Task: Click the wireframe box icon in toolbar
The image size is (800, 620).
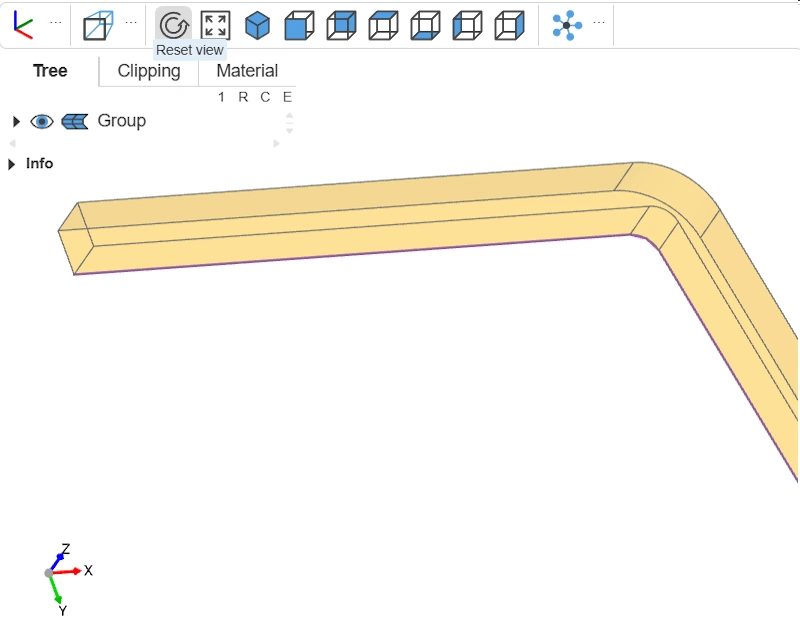Action: pyautogui.click(x=98, y=25)
